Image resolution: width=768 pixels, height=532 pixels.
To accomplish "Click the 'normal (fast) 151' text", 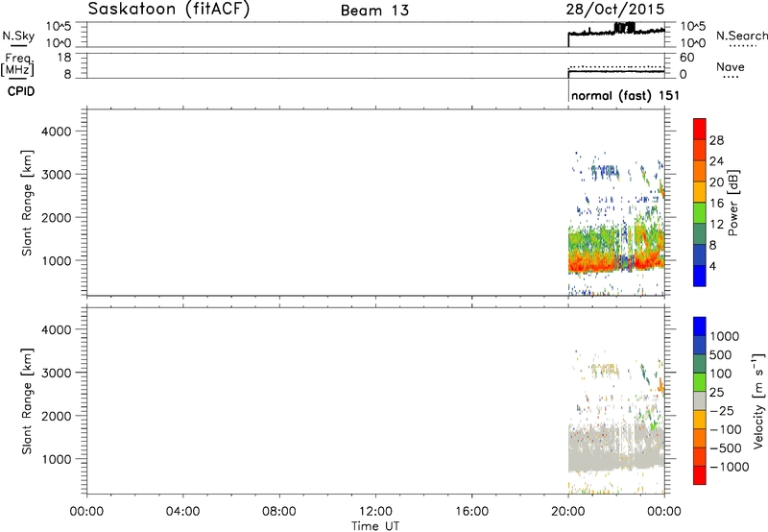I will [x=625, y=95].
